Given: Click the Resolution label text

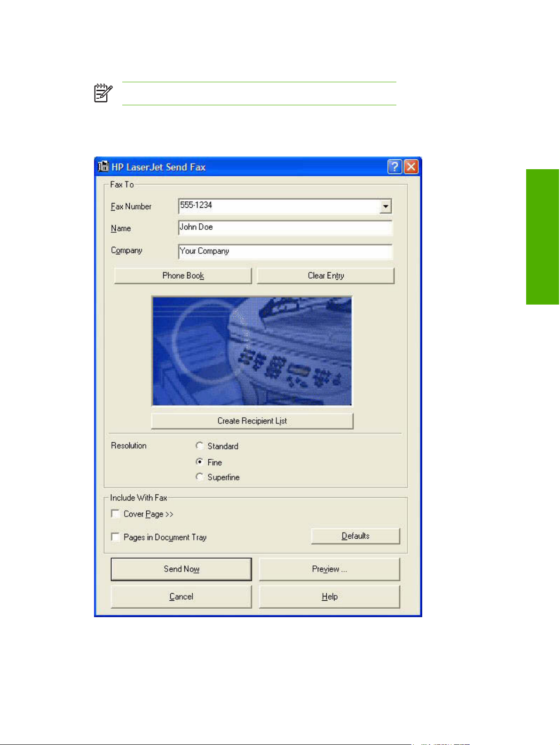Looking at the screenshot, I should click(x=129, y=446).
